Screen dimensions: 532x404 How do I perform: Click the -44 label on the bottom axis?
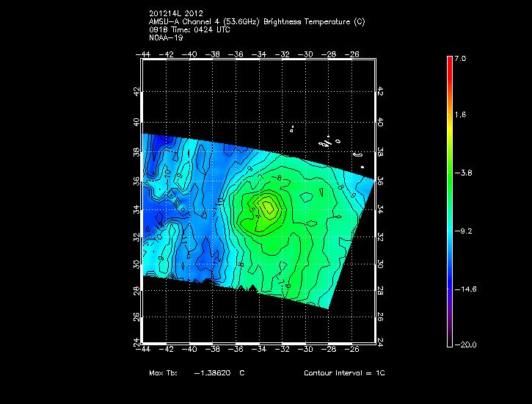point(142,350)
